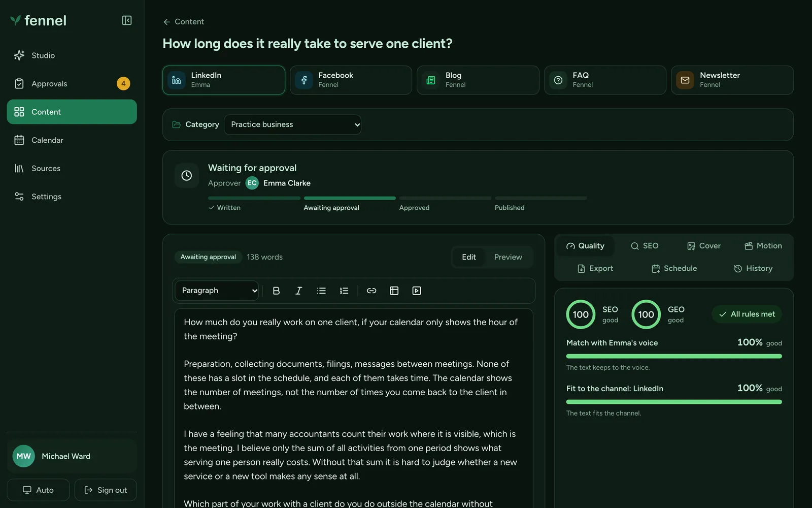Insert a numbered list
Image resolution: width=812 pixels, height=508 pixels.
pos(344,291)
